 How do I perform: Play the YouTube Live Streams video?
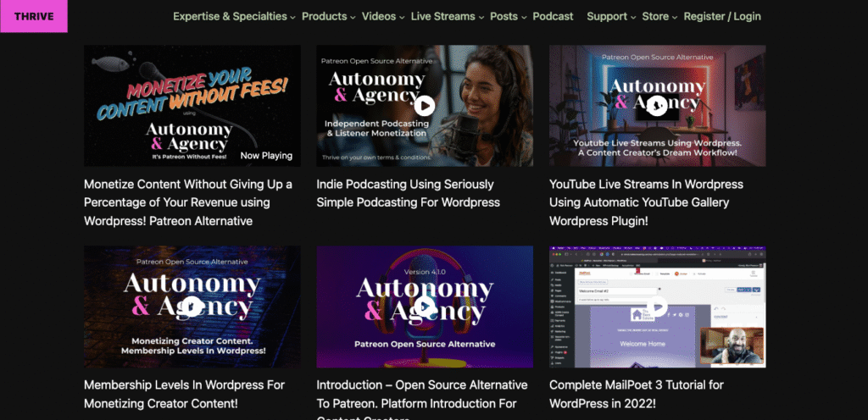[x=657, y=106]
